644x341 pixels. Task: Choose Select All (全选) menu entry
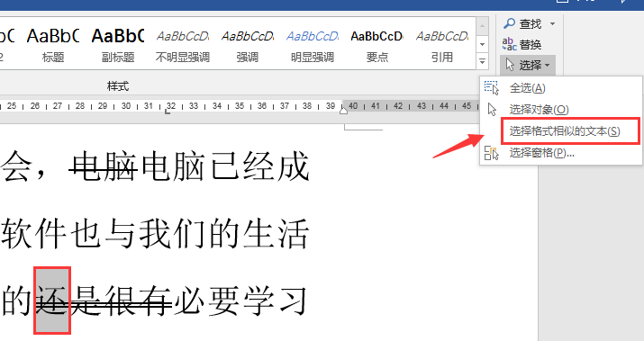560,88
